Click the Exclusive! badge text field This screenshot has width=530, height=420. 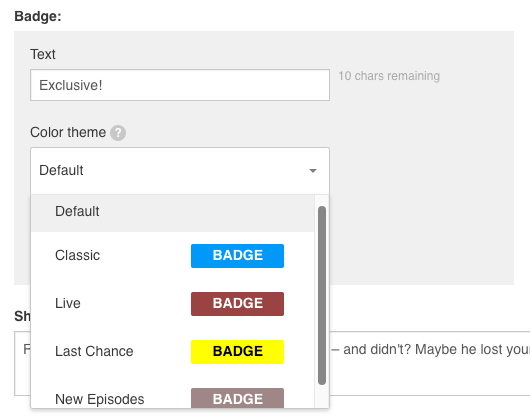pos(180,85)
